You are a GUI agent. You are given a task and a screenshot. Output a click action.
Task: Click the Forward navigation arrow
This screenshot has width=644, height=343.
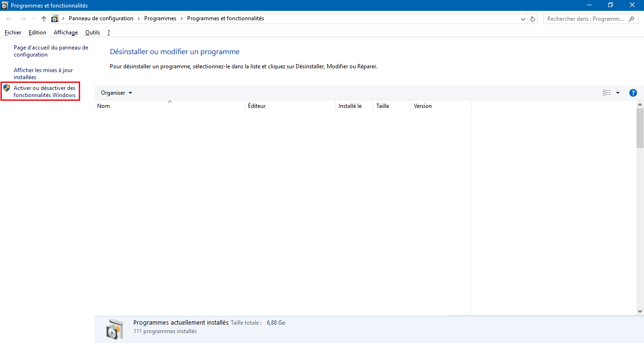tap(23, 19)
